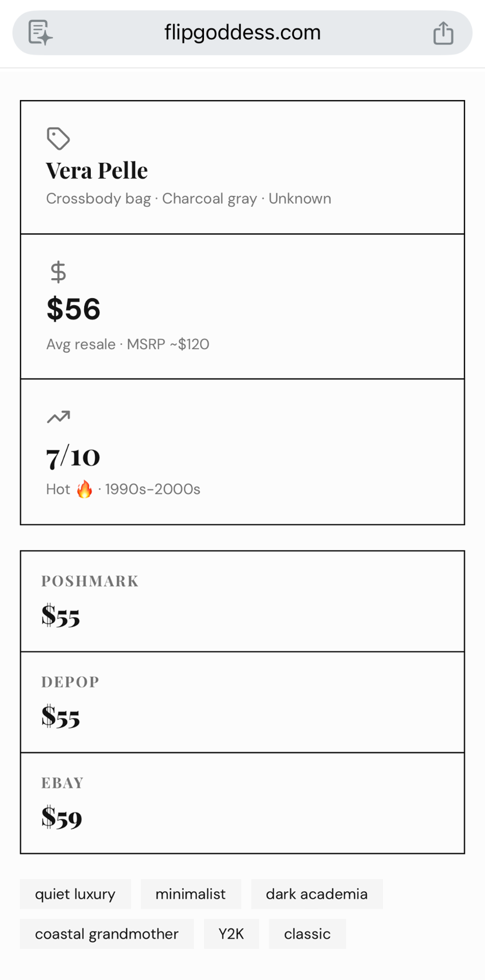The height and width of the screenshot is (980, 485).
Task: Click the $56 average resale price
Action: [x=73, y=309]
